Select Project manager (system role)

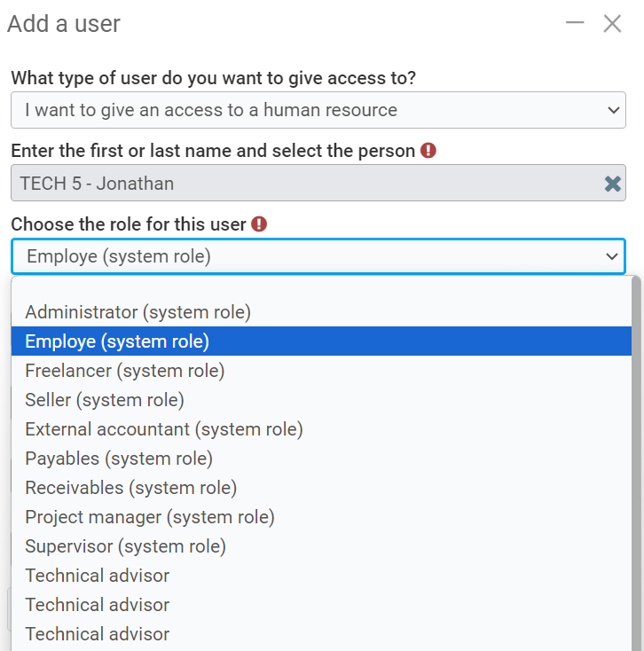pos(150,517)
